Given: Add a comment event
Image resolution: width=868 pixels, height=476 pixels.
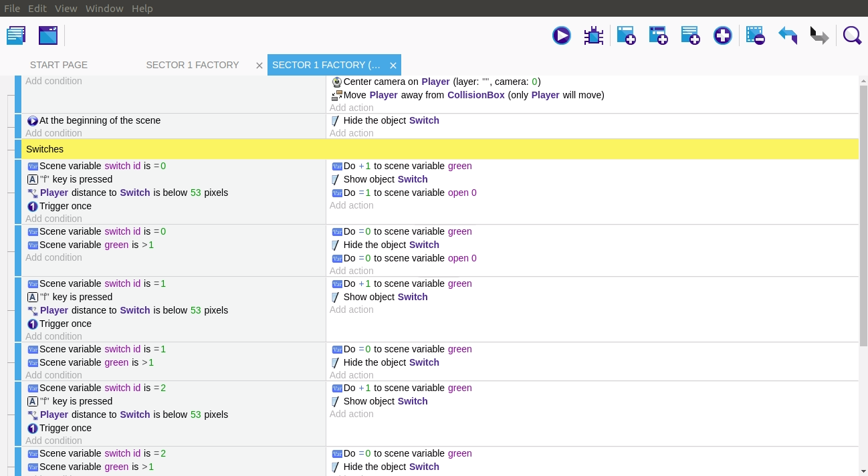Looking at the screenshot, I should pos(690,35).
